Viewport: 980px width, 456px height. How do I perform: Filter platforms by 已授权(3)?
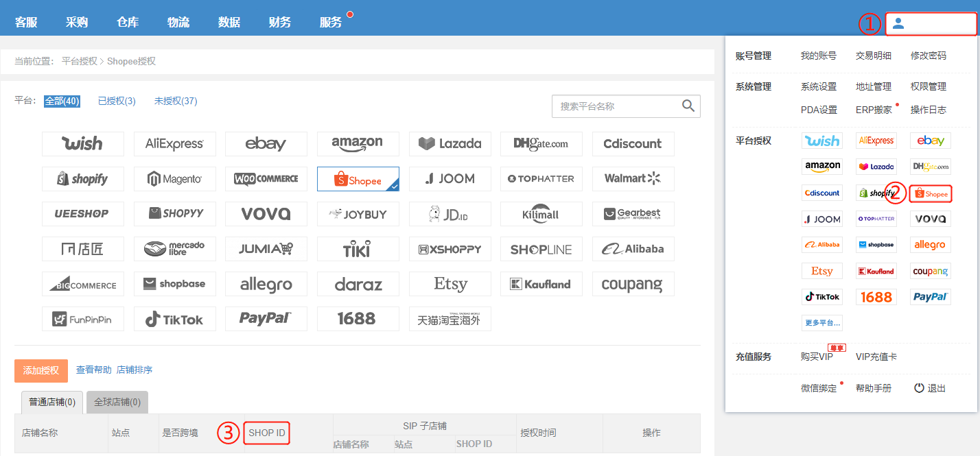click(x=117, y=101)
